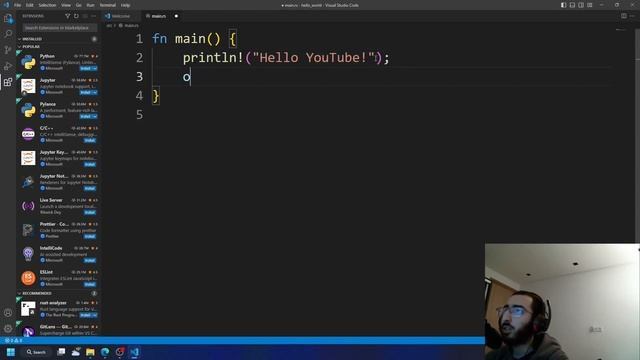Open the Explorer view in activity bar
The image size is (640, 360).
pos(8,18)
